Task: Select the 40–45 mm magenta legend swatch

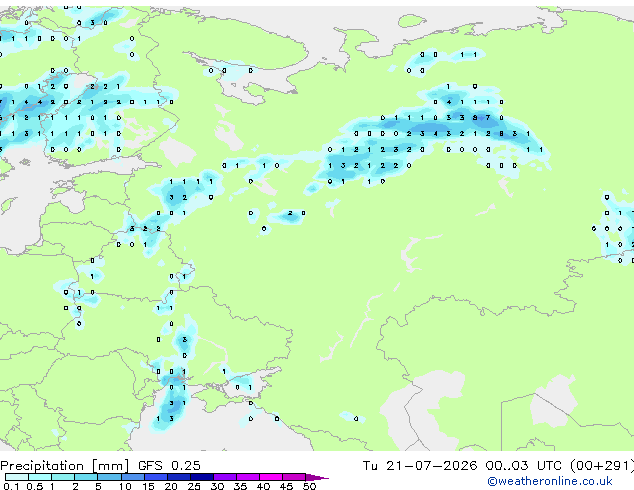Action: [271, 477]
